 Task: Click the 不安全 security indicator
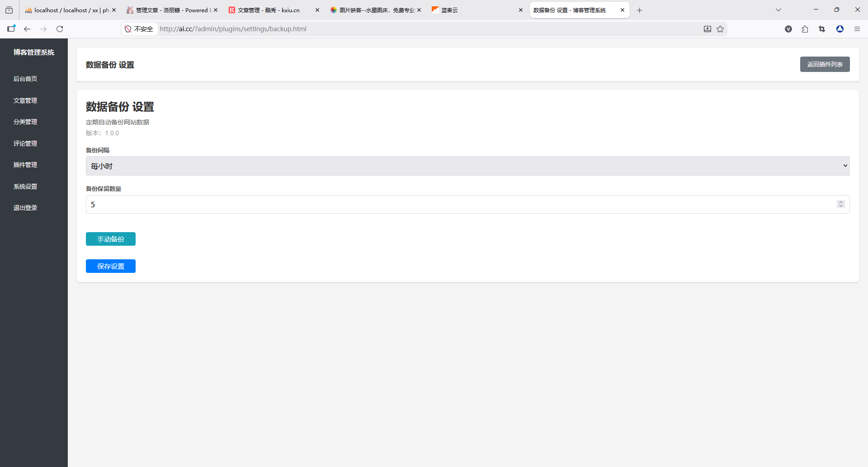[x=140, y=29]
